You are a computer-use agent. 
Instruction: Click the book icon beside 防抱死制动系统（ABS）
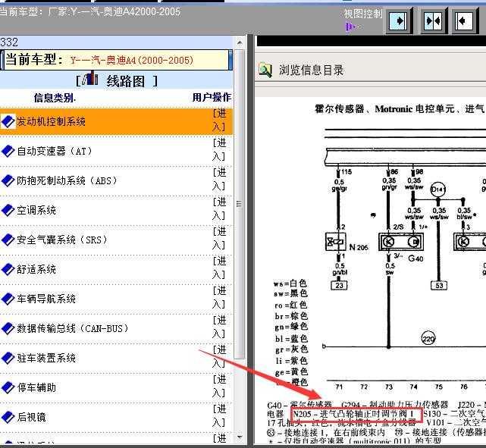coord(8,180)
